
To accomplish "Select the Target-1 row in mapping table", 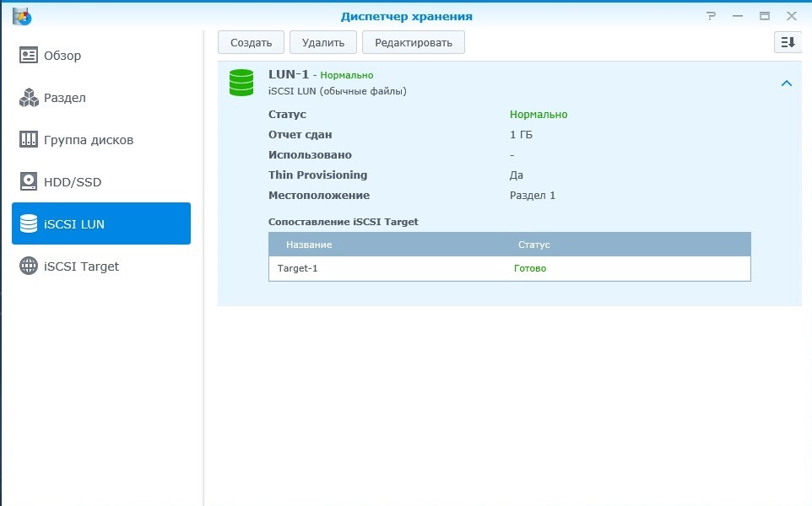I will point(509,268).
